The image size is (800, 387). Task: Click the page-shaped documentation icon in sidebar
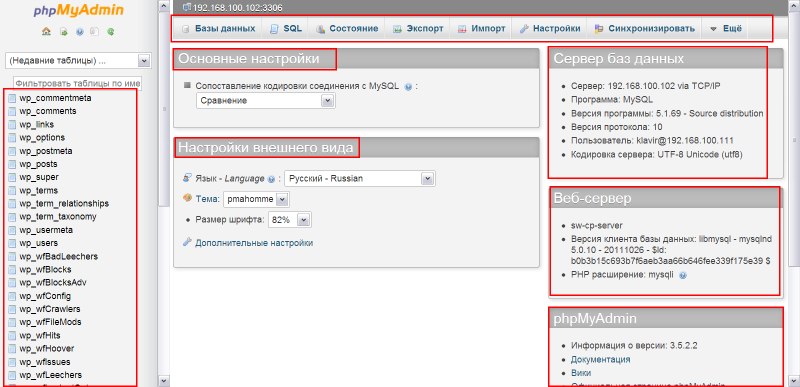coord(94,32)
